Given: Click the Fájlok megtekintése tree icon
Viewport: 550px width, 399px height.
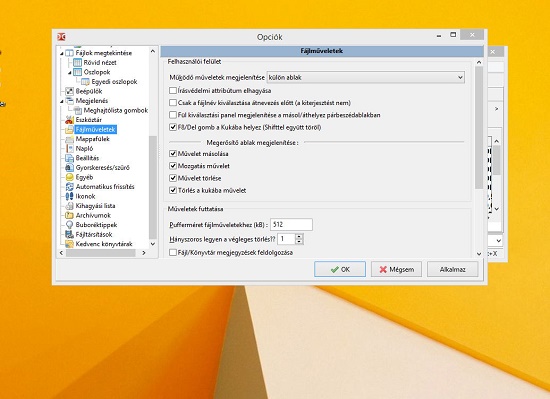Looking at the screenshot, I should 69,53.
